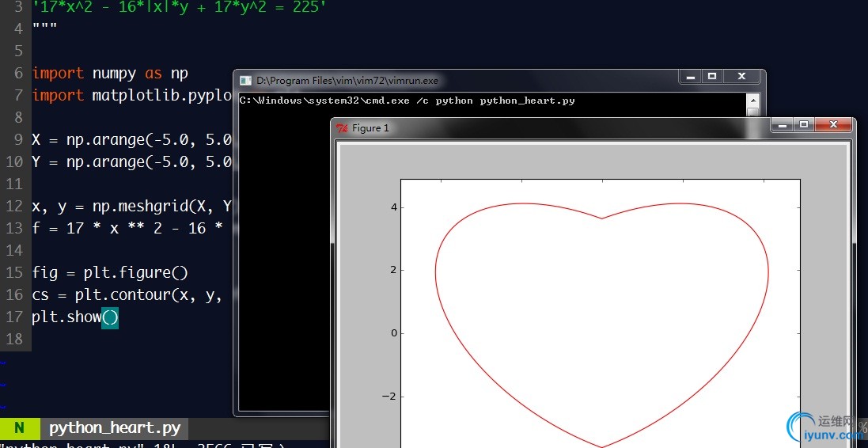Click the vimrun.exe console window icon
The height and width of the screenshot is (448, 868).
click(x=246, y=80)
